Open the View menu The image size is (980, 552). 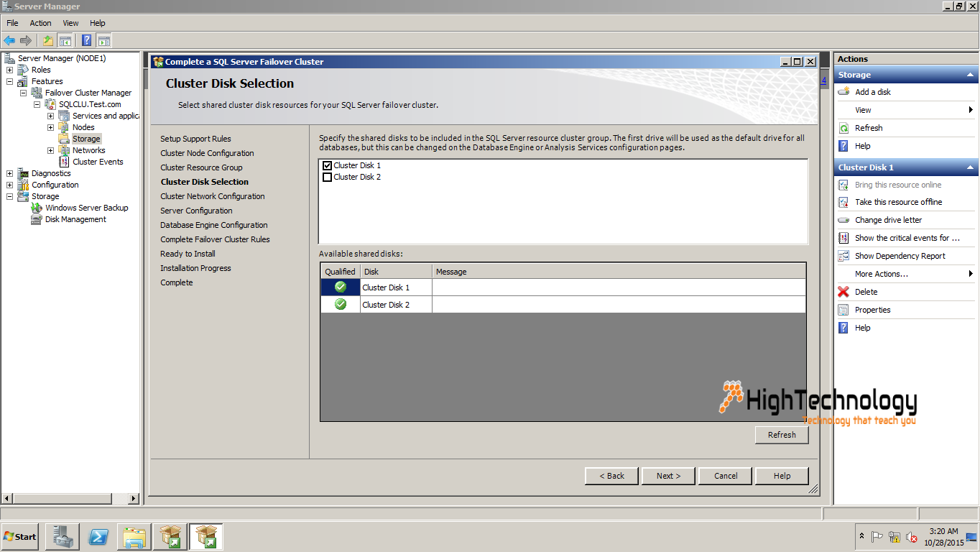point(70,23)
